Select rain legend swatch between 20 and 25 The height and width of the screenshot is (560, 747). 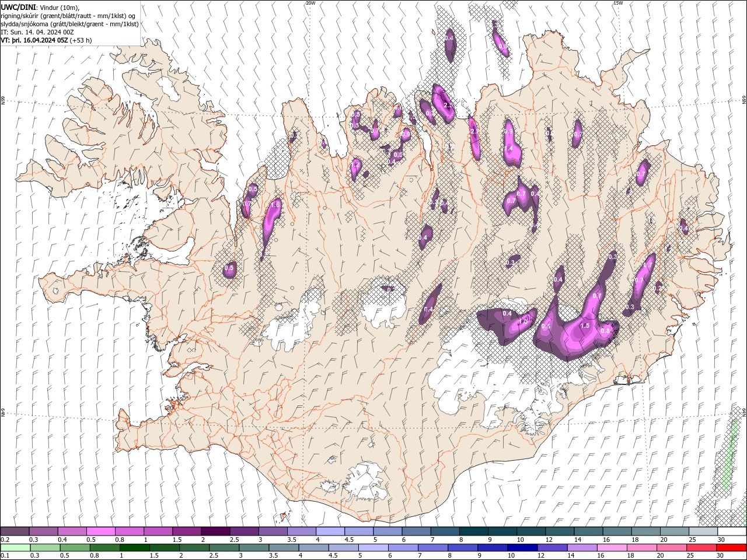click(x=672, y=548)
